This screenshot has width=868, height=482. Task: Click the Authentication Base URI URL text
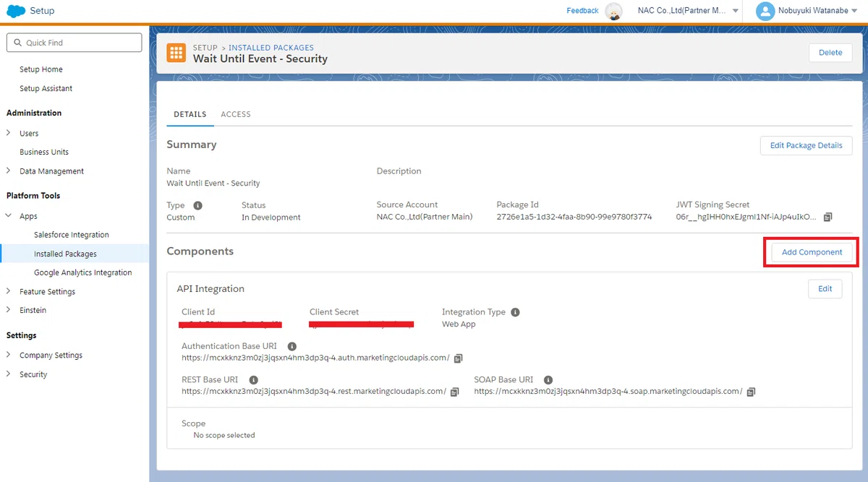pyautogui.click(x=315, y=358)
